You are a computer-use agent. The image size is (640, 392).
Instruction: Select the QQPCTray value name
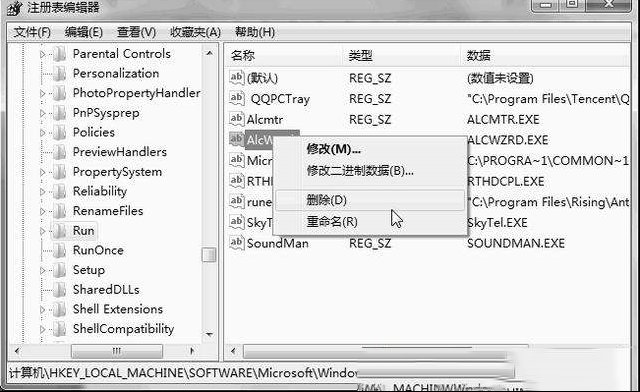point(280,99)
